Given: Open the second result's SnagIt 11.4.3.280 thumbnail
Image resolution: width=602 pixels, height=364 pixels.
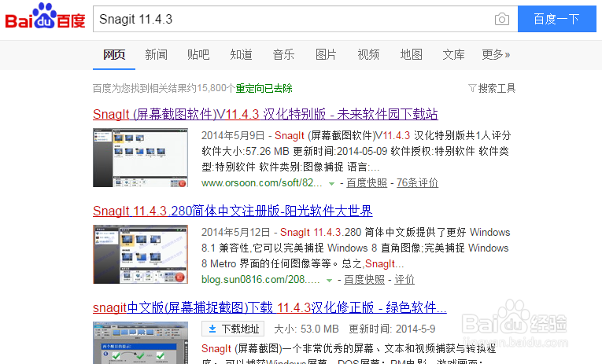Looking at the screenshot, I should (x=141, y=254).
